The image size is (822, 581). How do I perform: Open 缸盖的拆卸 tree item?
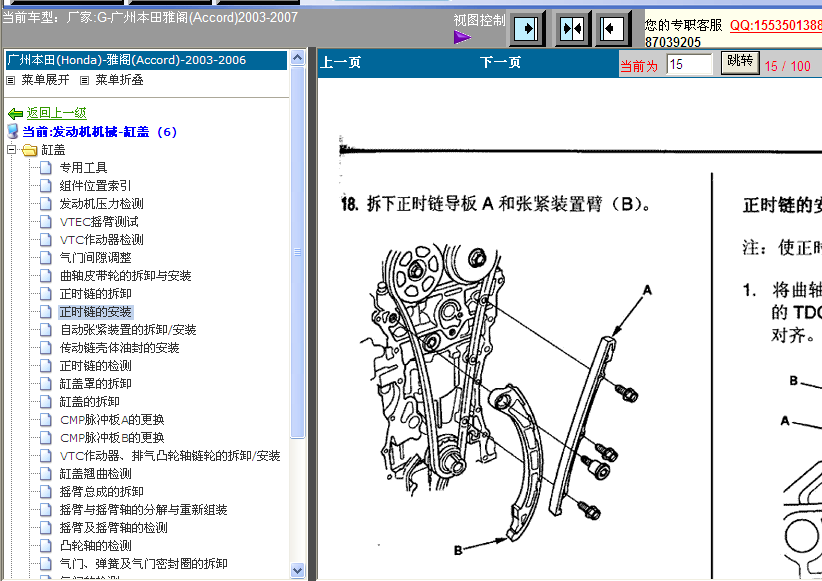pyautogui.click(x=90, y=402)
